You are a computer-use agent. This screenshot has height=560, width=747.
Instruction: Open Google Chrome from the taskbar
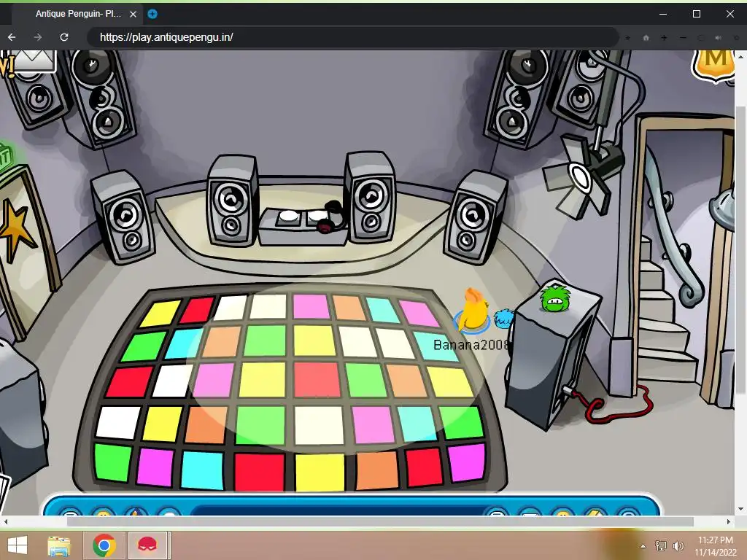point(104,545)
